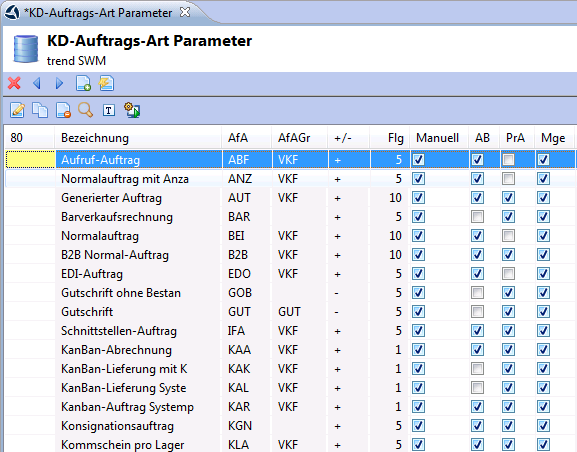Open search with magnifying glass icon

pyautogui.click(x=86, y=110)
